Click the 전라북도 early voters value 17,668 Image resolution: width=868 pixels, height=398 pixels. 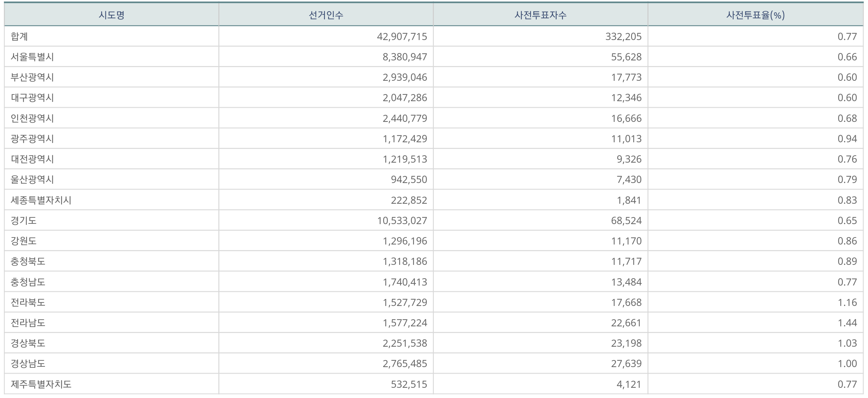626,302
